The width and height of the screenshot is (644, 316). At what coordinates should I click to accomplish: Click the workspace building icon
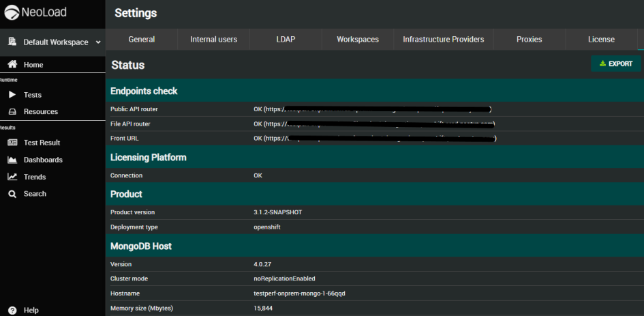pos(12,42)
